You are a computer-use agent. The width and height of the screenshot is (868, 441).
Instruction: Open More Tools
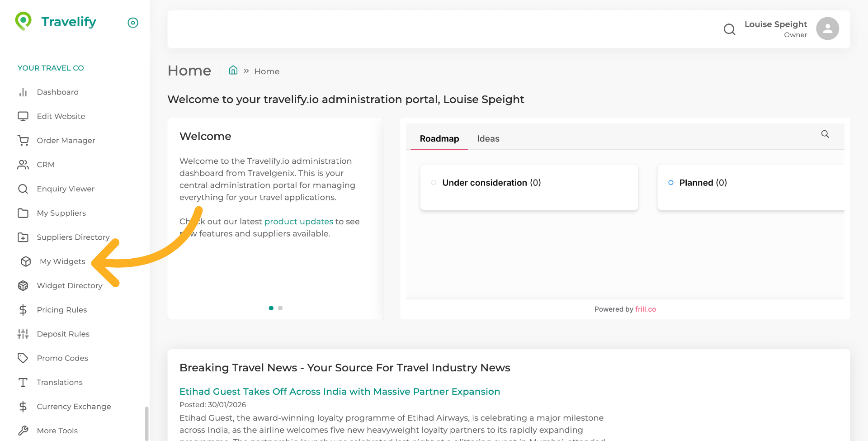(57, 431)
